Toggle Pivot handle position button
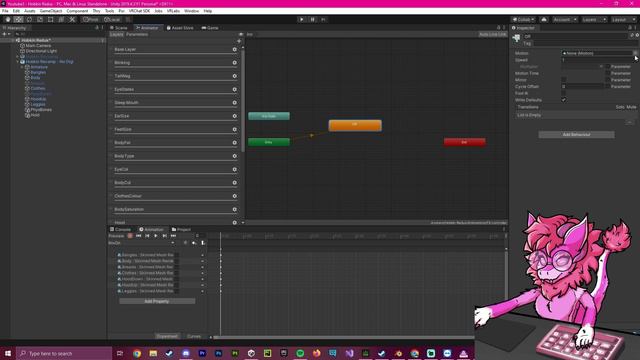Image resolution: width=640 pixels, height=360 pixels. (x=91, y=19)
